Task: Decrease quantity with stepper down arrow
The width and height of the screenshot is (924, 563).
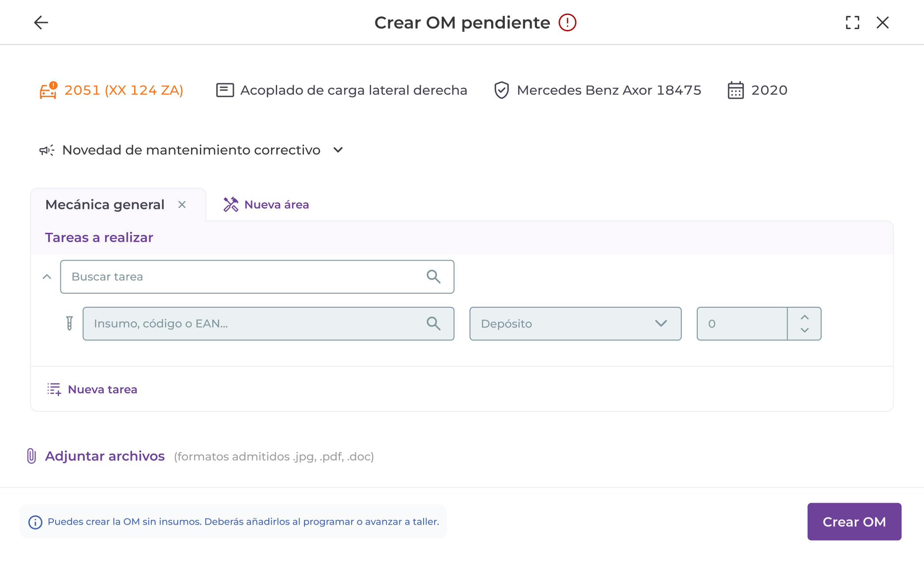Action: coord(804,330)
